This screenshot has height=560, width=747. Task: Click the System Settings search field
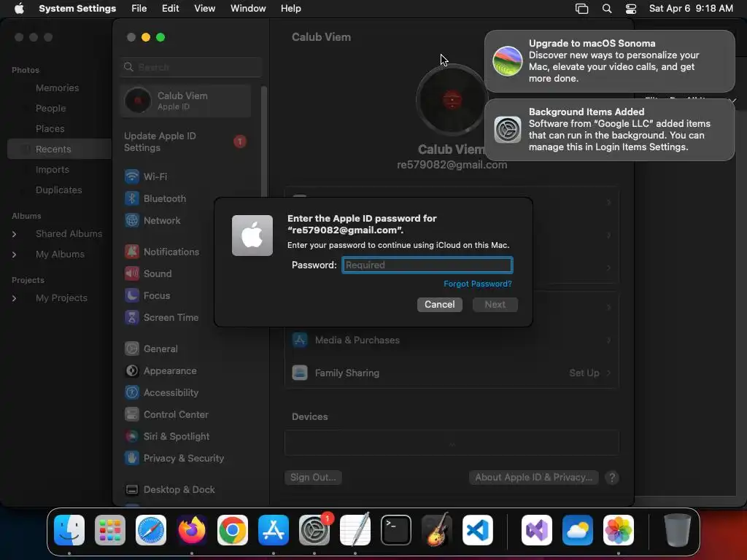click(191, 67)
